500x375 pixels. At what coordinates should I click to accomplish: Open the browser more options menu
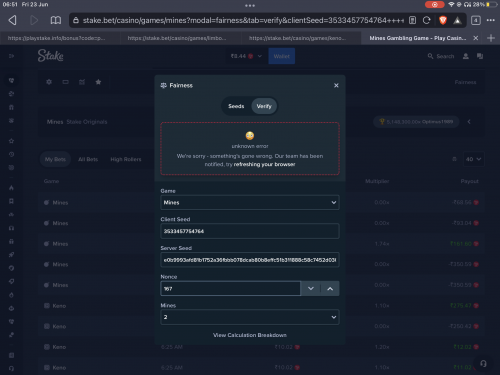coord(491,20)
